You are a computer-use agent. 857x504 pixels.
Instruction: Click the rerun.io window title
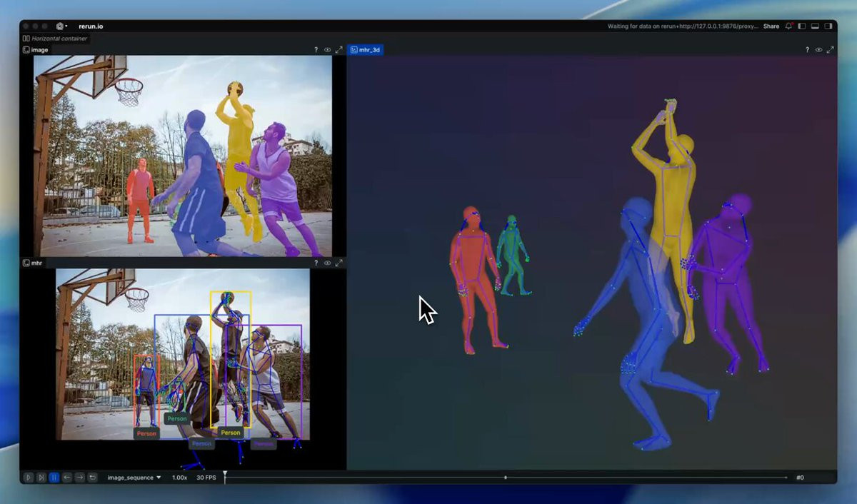click(x=91, y=26)
